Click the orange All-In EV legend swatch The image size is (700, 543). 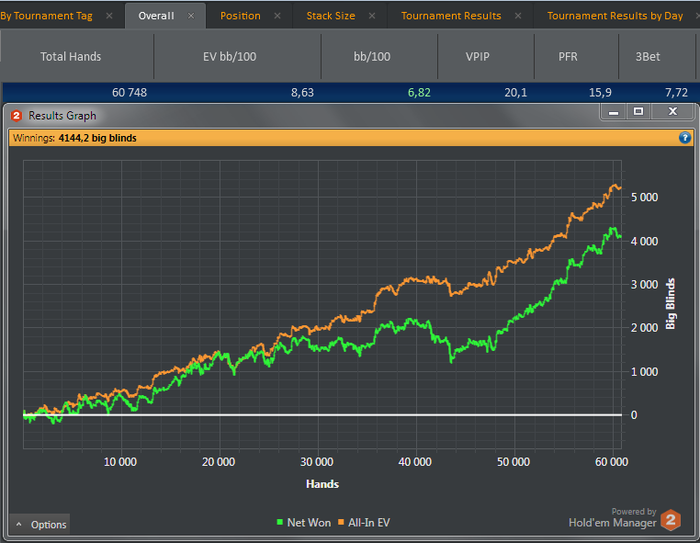pos(341,522)
